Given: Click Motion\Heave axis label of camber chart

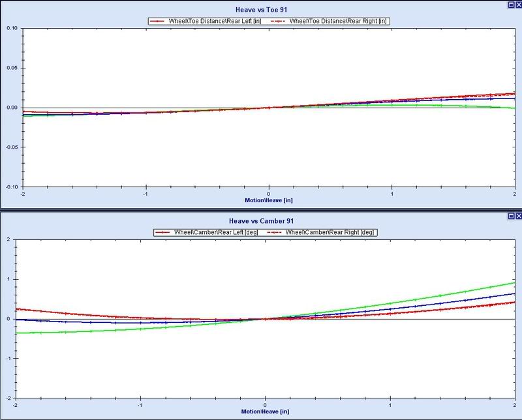Looking at the screenshot, I should (x=265, y=412).
